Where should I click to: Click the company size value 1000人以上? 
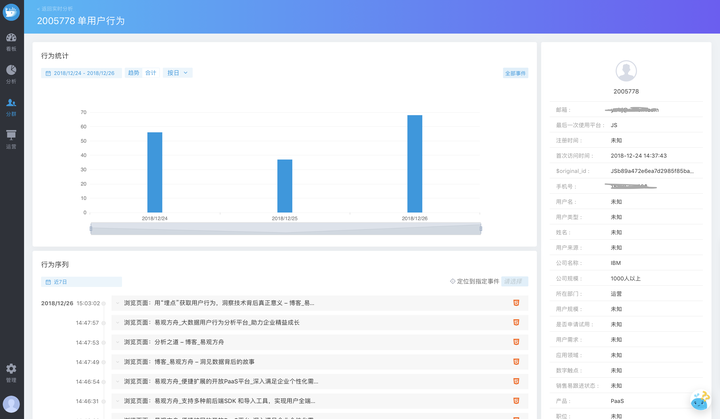625,278
